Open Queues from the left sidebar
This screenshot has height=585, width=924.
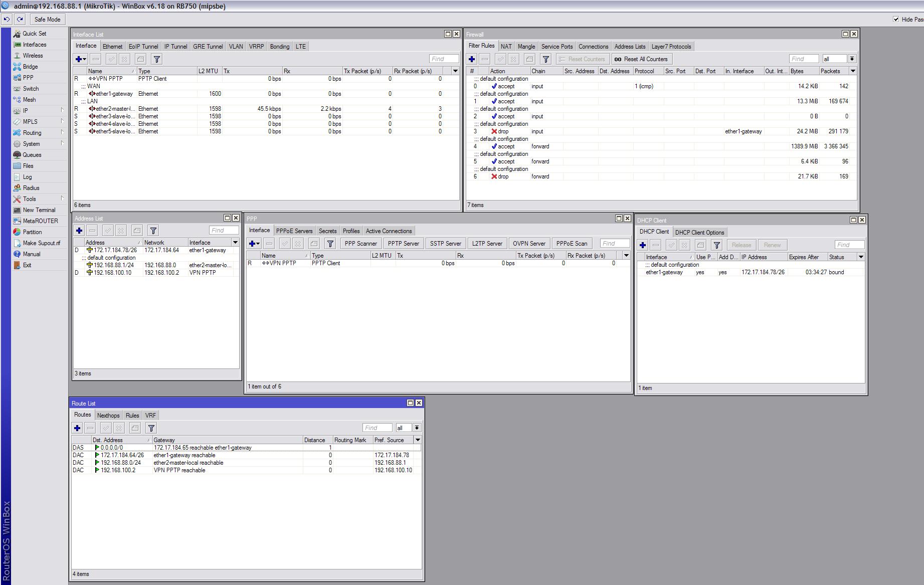coord(32,155)
